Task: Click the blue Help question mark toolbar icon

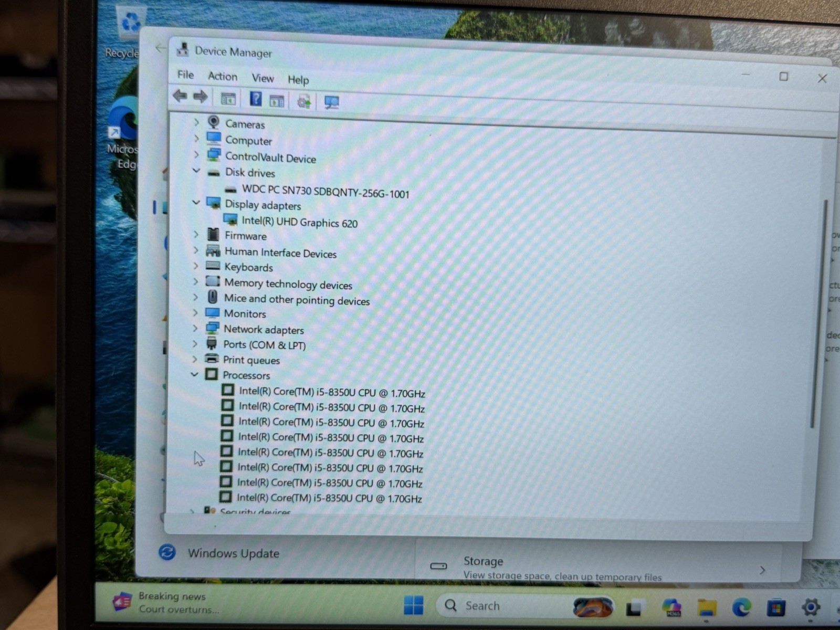Action: click(256, 99)
